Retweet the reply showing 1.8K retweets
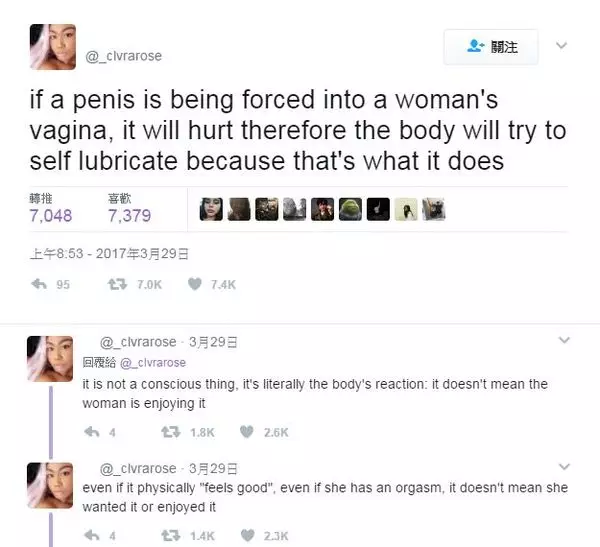Viewport: 600px width, 547px height. 171,432
